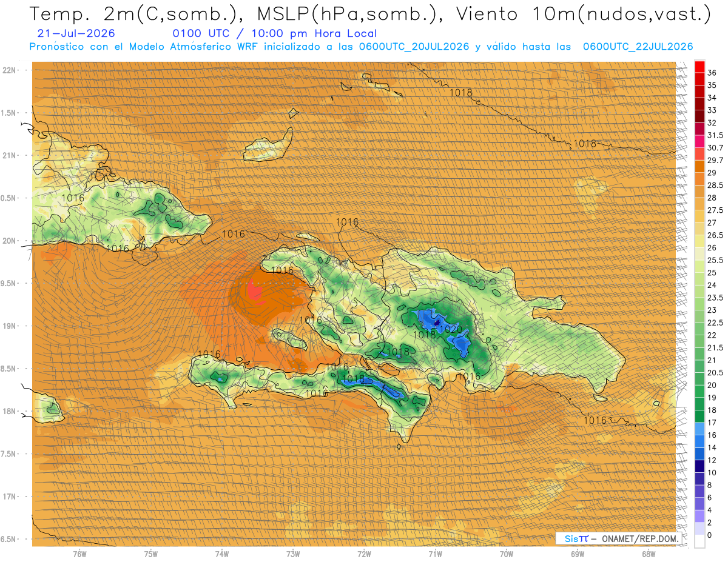728x562 pixels.
Task: Select valid-until time "0600UTC_22JUL2026"
Action: tap(638, 46)
